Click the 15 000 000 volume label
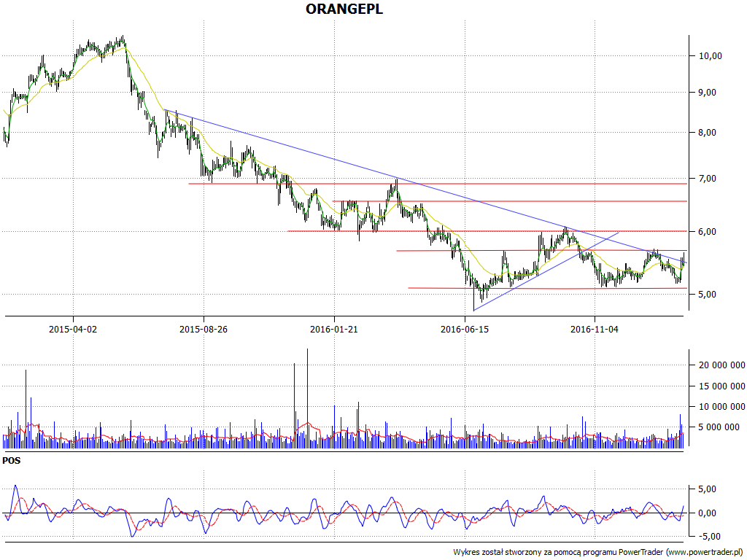Screen dimensions: 747x560 (721, 386)
